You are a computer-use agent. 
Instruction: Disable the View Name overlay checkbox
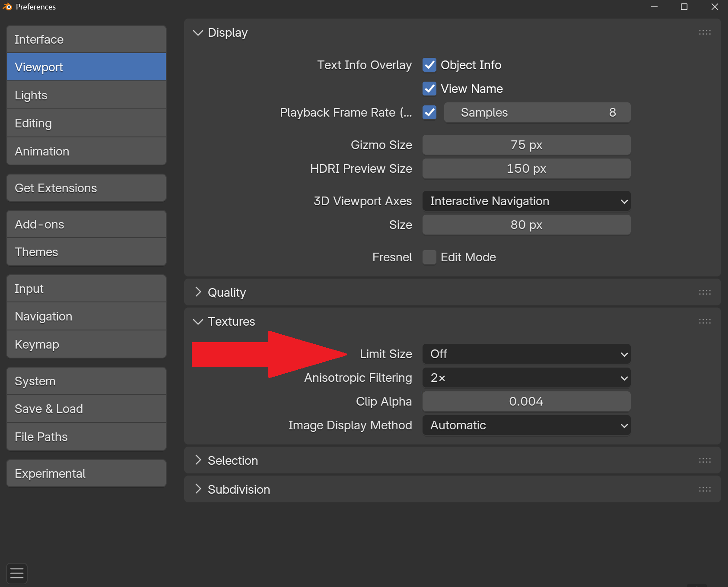coord(429,89)
